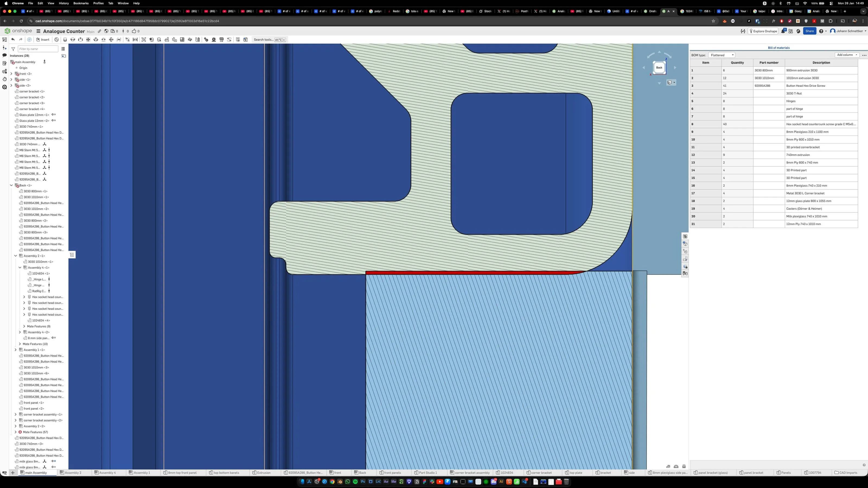This screenshot has width=868, height=488.
Task: Click the Search tools field
Action: [270, 39]
